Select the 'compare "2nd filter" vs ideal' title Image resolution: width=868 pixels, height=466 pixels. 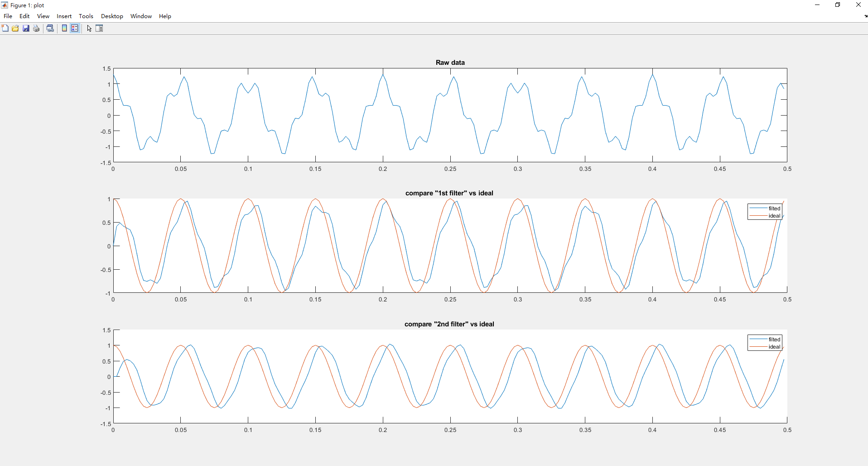tap(449, 324)
